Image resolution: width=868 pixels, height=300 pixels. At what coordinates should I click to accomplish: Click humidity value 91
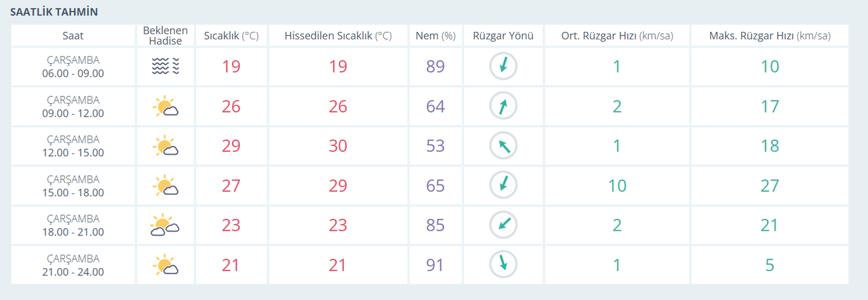click(435, 264)
